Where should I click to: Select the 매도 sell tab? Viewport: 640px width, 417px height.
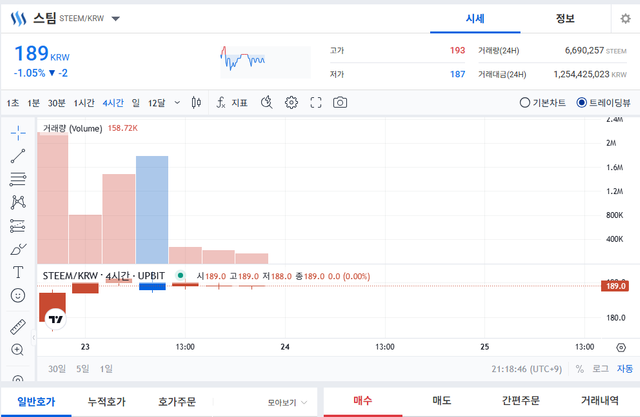442,401
